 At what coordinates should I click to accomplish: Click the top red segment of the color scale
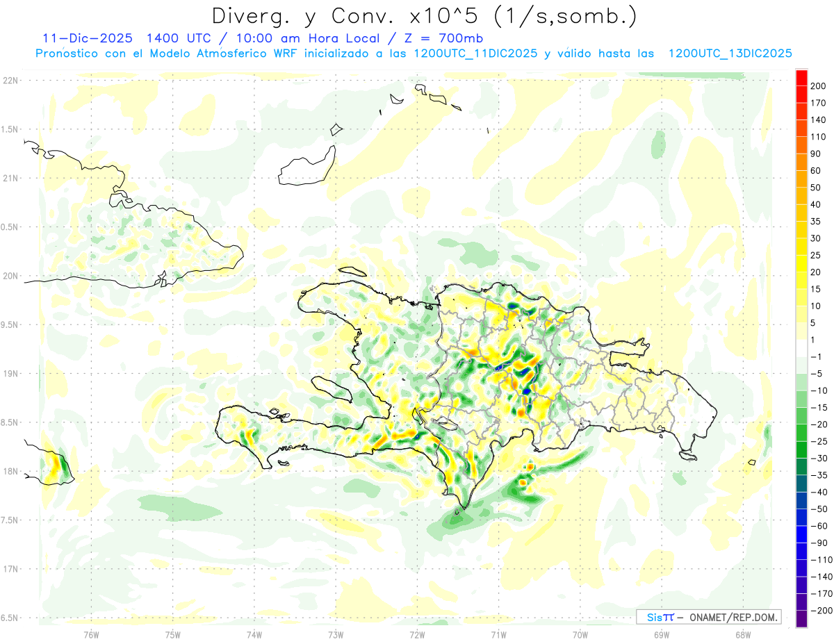pyautogui.click(x=801, y=77)
